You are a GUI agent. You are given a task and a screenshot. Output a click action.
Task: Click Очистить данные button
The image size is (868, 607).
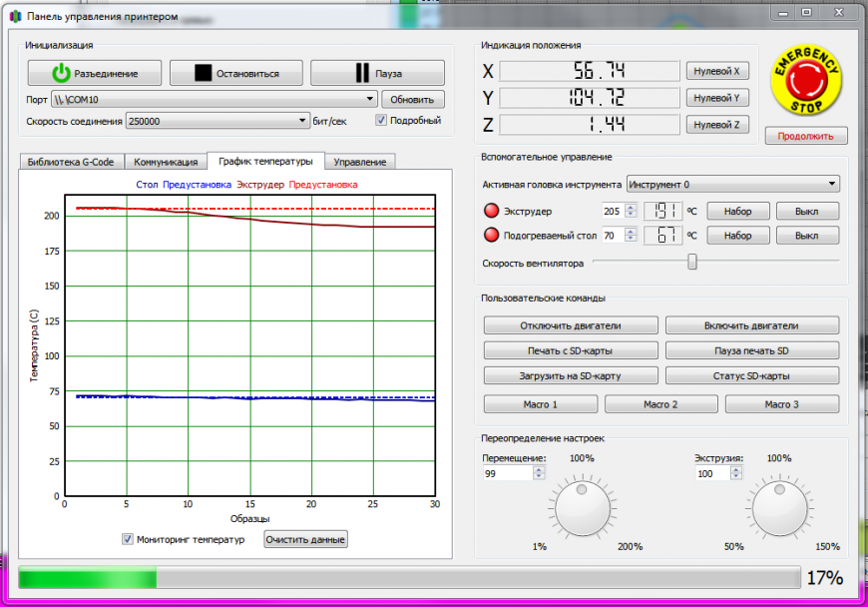point(305,539)
